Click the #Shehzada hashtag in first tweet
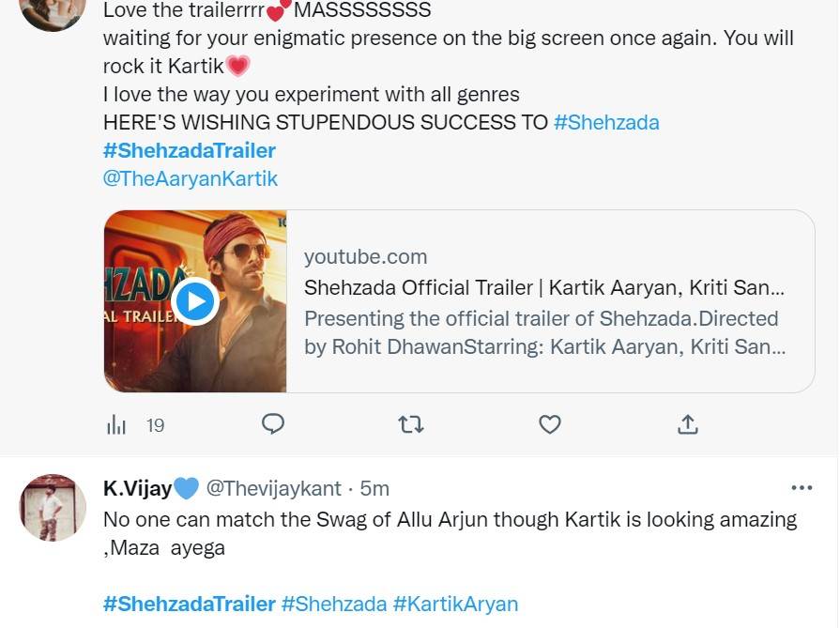This screenshot has height=628, width=840. pos(606,122)
